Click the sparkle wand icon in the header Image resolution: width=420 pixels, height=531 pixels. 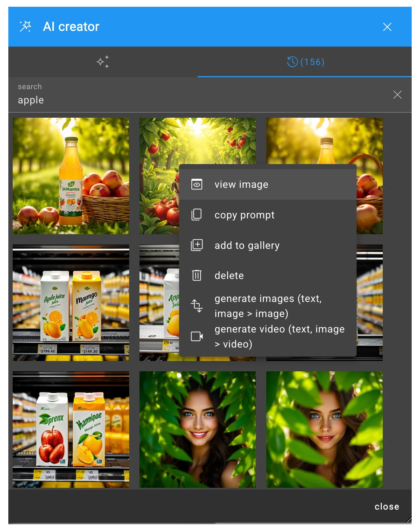25,26
